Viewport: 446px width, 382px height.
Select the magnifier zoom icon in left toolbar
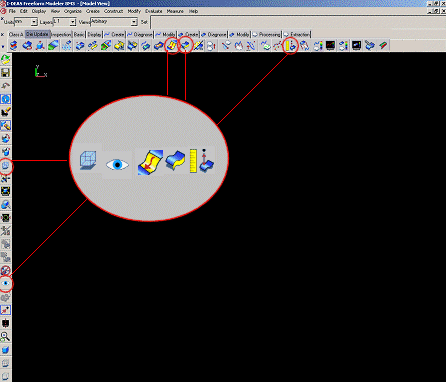click(6, 336)
